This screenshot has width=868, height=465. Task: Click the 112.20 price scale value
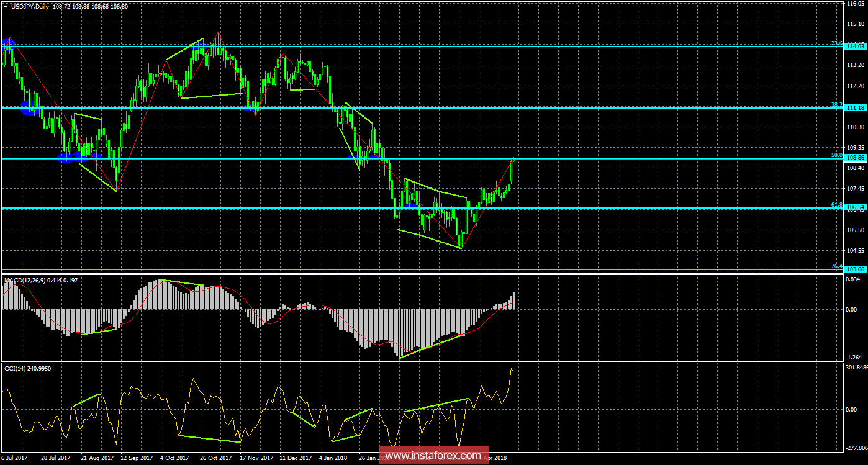[x=857, y=86]
